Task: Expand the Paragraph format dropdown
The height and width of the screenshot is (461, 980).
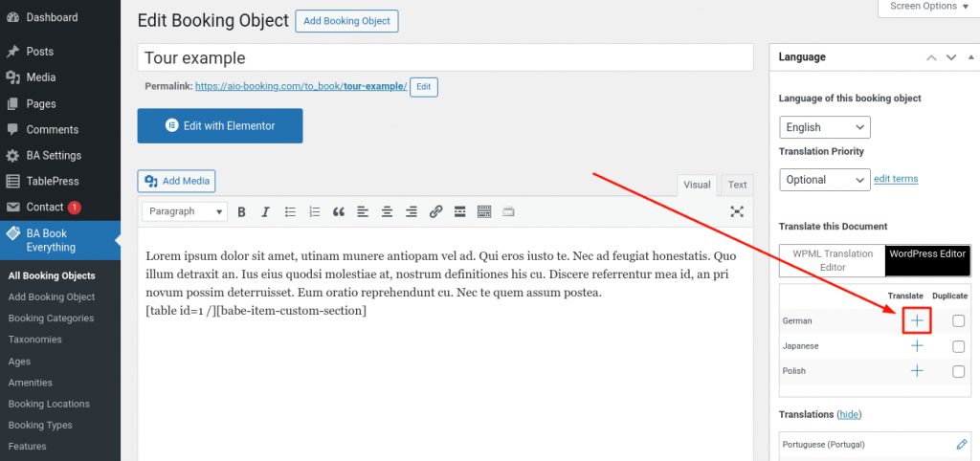Action: pos(185,211)
